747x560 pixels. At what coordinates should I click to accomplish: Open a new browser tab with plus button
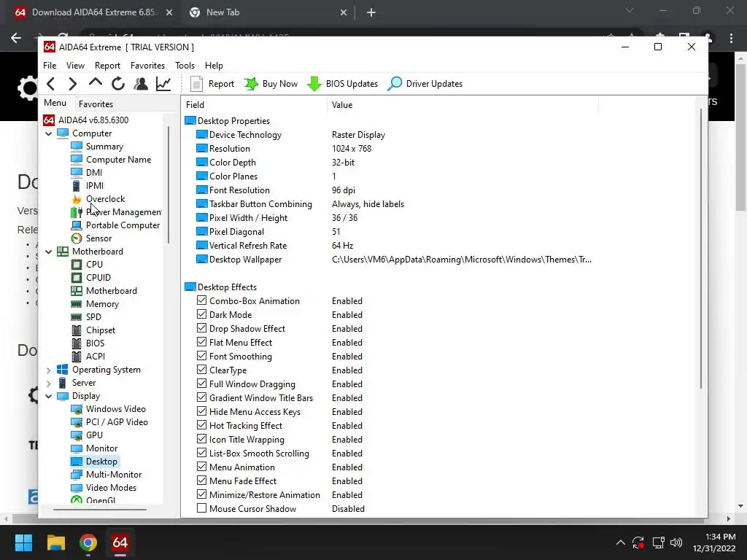[371, 12]
